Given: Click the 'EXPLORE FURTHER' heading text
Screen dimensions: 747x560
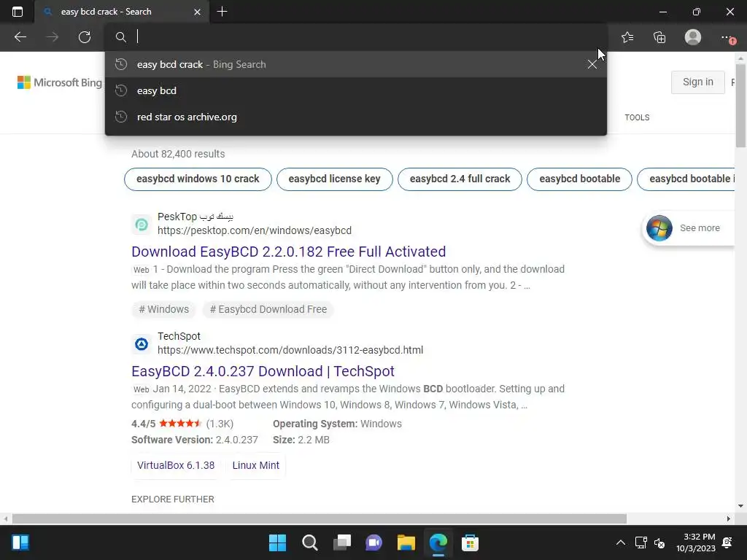Looking at the screenshot, I should pos(173,499).
